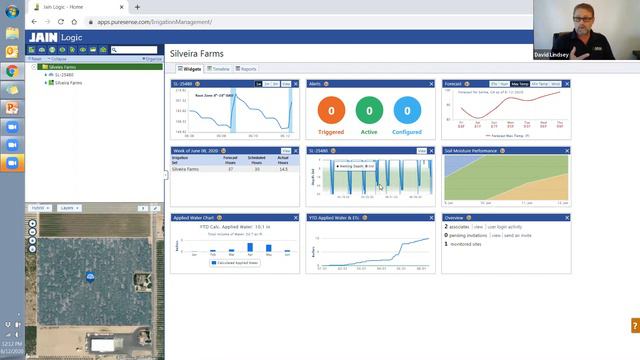Click the fourth green toolbar icon in JAIN Logic toolbar
640x360 pixels.
(x=62, y=50)
